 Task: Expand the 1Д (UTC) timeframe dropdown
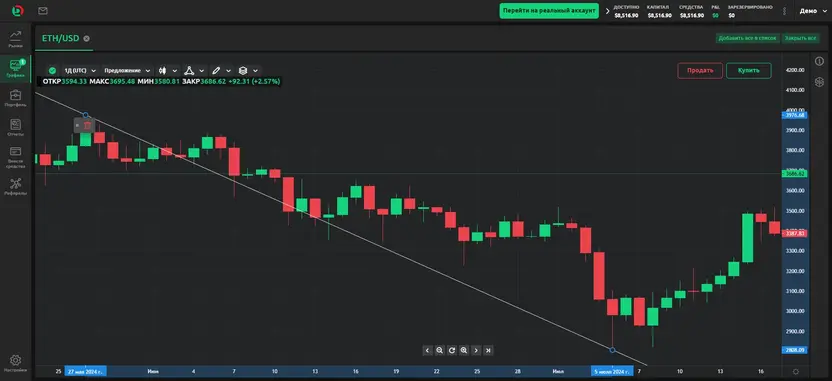click(80, 71)
